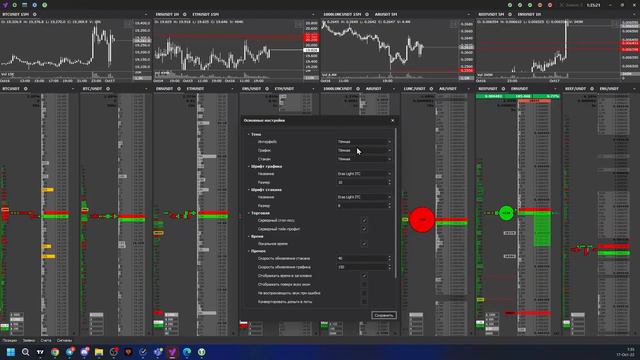Open gear icon beside LUNC/USDT order book tab
640x360 pixels.
(x=431, y=89)
